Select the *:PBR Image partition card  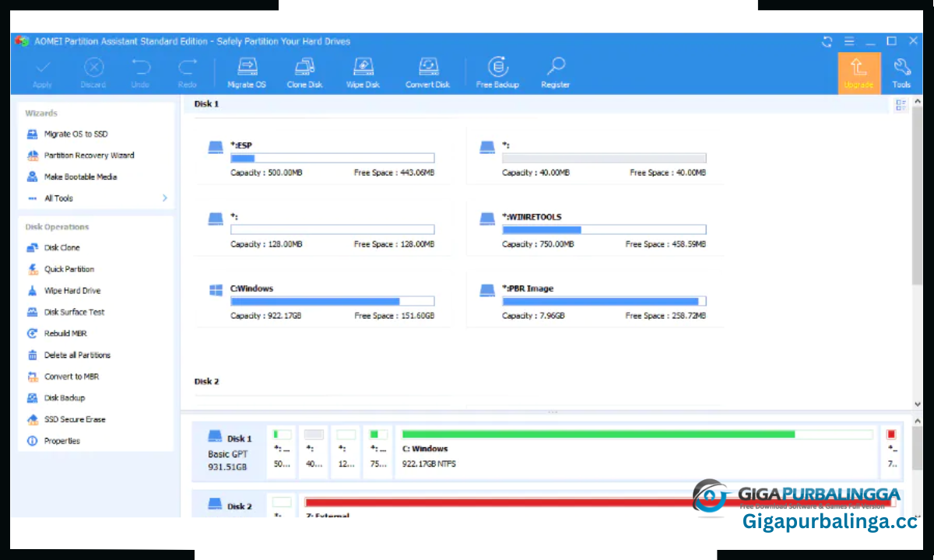595,301
